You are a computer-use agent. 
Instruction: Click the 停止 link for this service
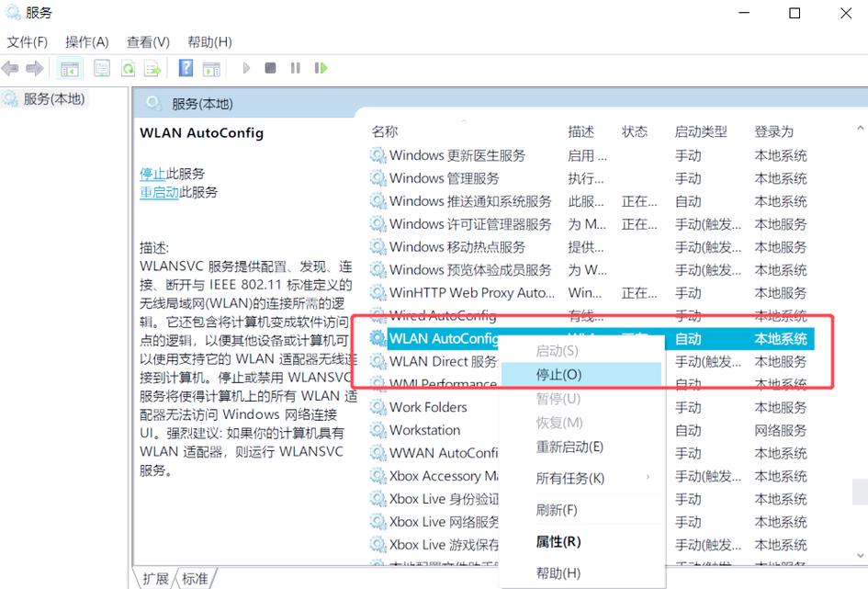(152, 174)
